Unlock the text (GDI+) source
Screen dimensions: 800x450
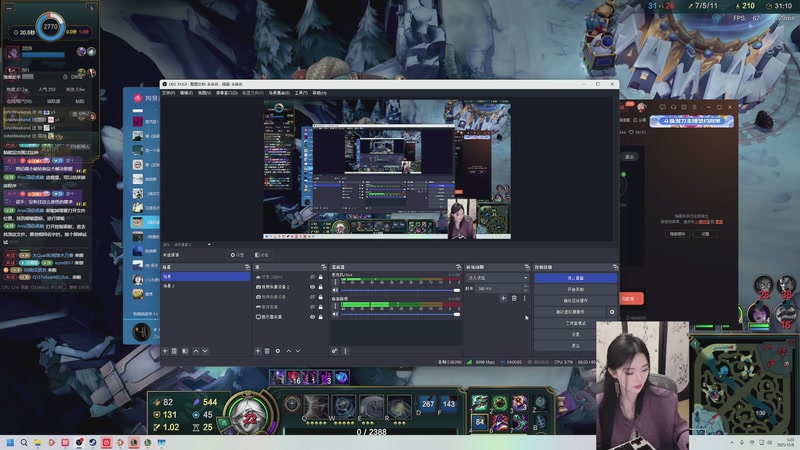320,277
